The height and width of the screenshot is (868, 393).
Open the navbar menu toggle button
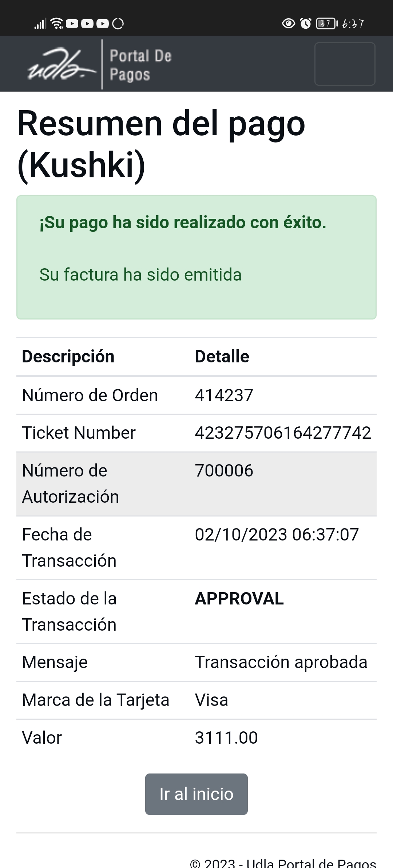pos(345,64)
